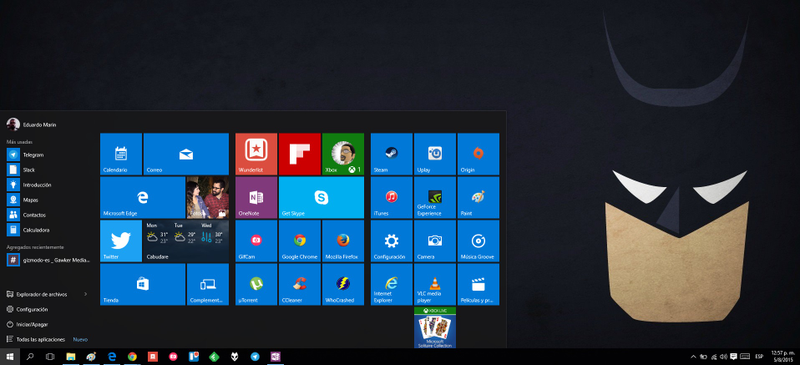Open the GeForce Experience tile
800x365 pixels.
(435, 198)
